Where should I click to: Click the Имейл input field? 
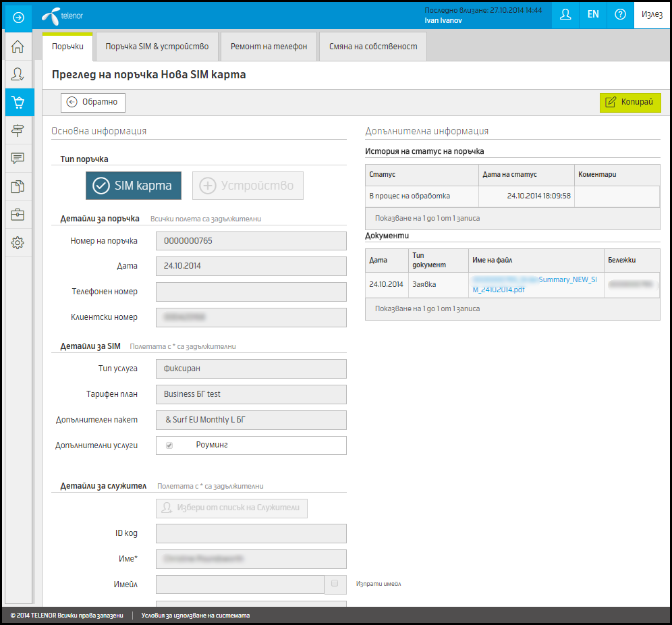pos(240,585)
